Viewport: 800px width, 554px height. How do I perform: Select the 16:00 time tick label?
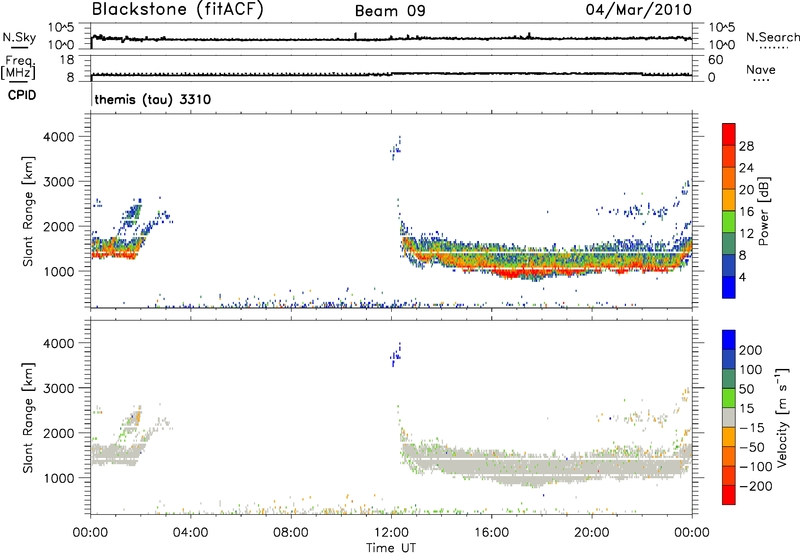491,533
